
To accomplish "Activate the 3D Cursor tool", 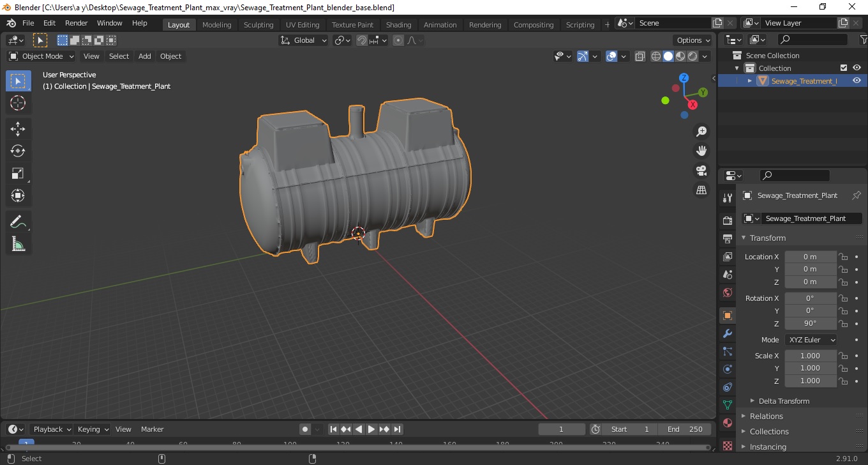I will 18,103.
